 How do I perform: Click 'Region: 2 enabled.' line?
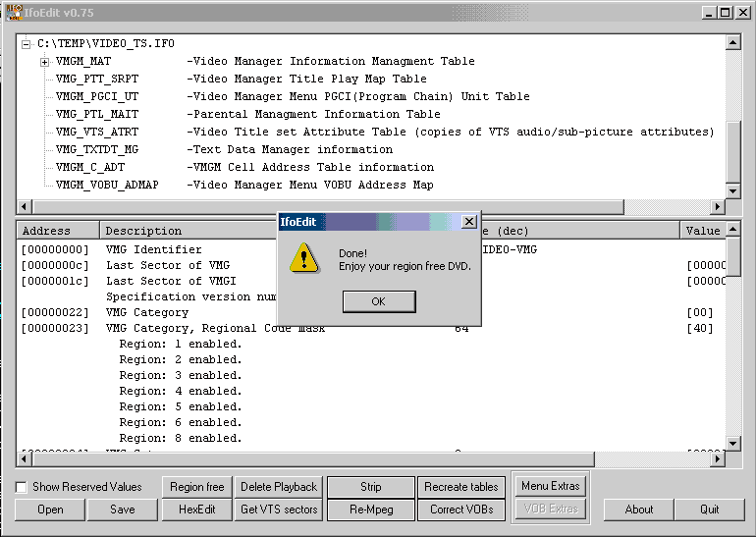click(x=181, y=359)
